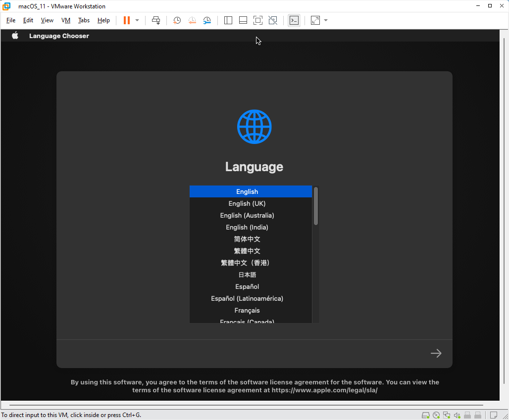This screenshot has height=420, width=509.
Task: Expand the stretch guest options arrow
Action: point(326,20)
